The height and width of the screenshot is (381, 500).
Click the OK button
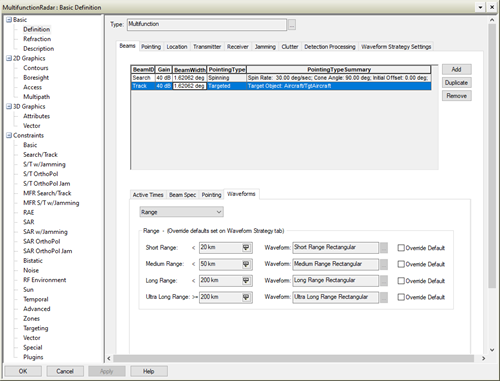click(23, 371)
